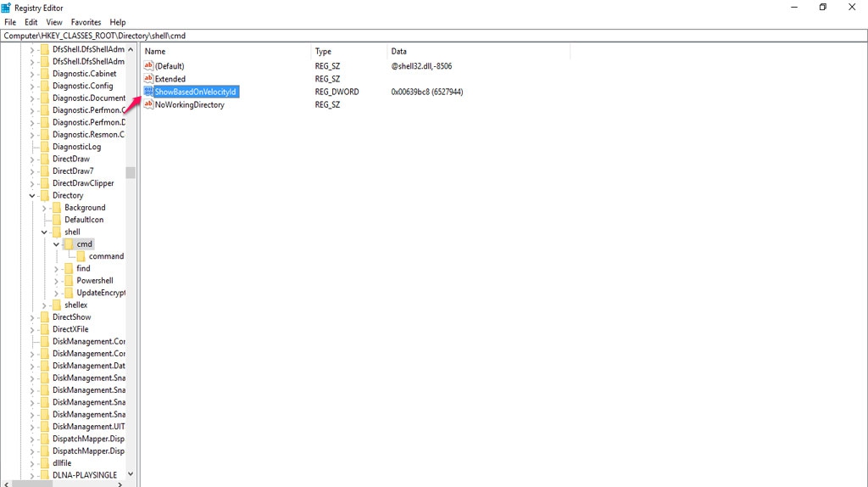Open the File menu
The height and width of the screenshot is (487, 868).
pyautogui.click(x=10, y=22)
